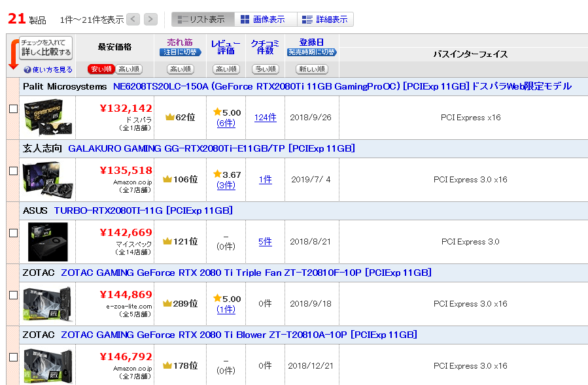This screenshot has width=588, height=385.
Task: Click the ¥142,669 price
Action: pos(126,233)
